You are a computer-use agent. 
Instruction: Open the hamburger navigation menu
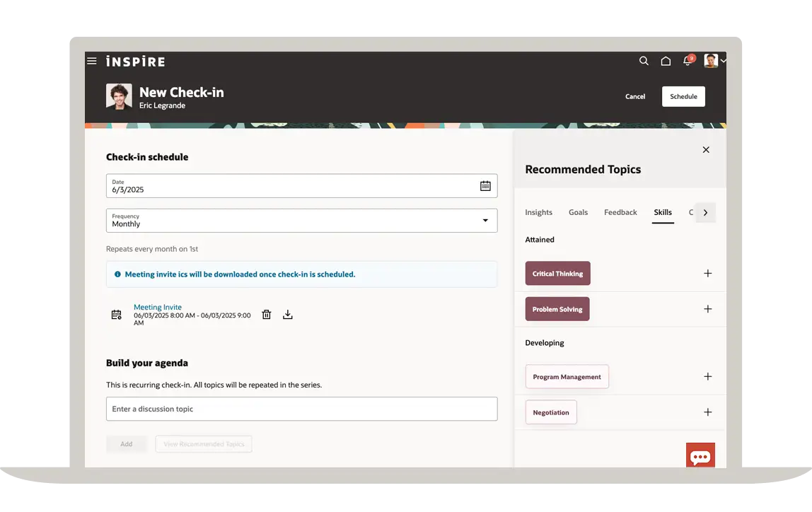(x=92, y=61)
